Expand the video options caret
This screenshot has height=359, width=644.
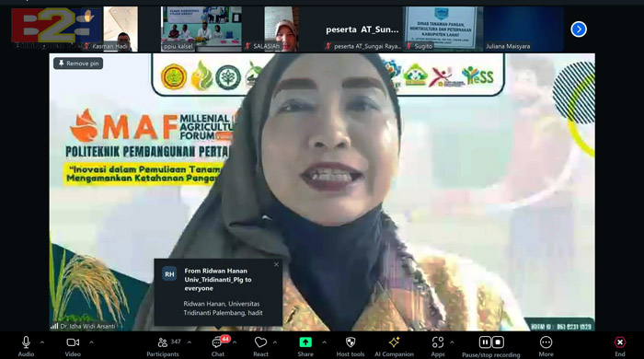[91, 342]
